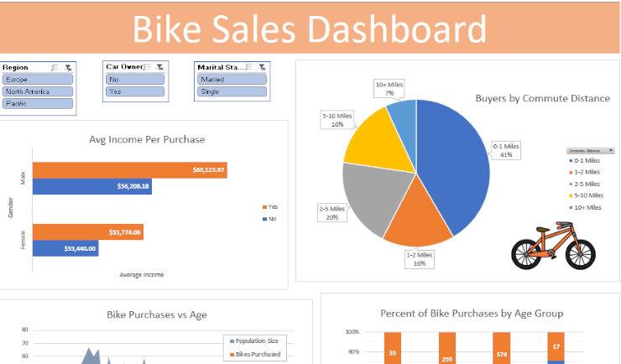Toggle multi-select on the Region slicer
The image size is (621, 364).
click(x=55, y=66)
